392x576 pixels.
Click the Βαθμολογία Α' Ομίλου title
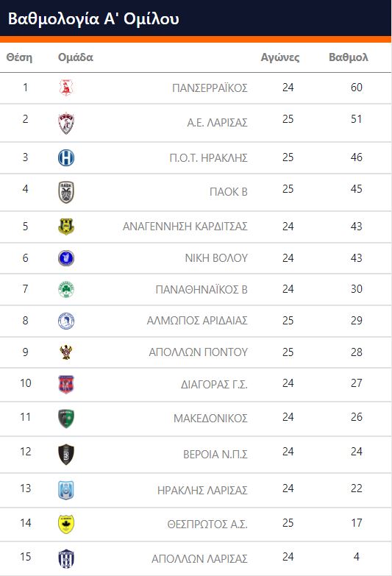pyautogui.click(x=93, y=18)
